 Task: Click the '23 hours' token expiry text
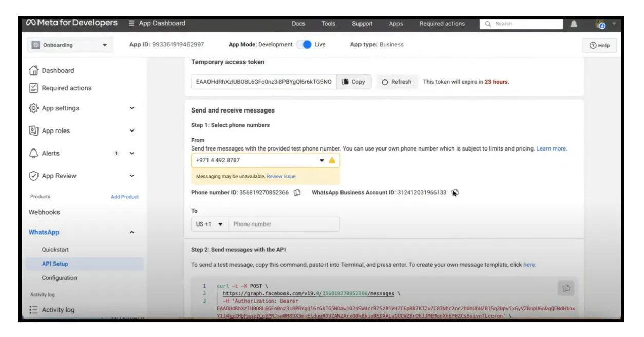click(497, 82)
